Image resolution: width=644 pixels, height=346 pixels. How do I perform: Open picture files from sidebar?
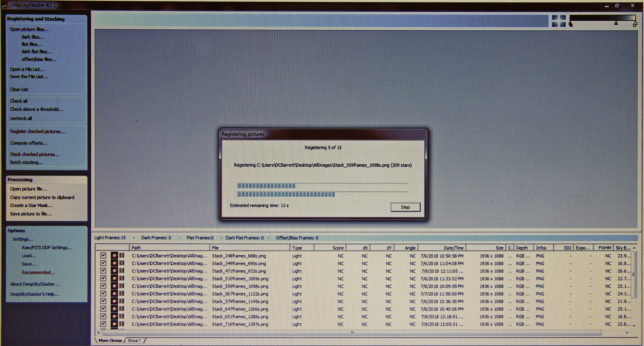coord(29,29)
